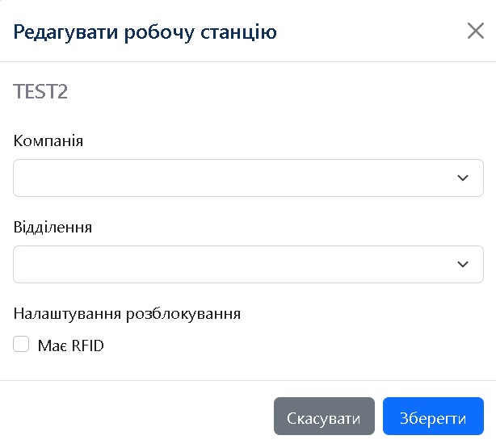496x448 pixels.
Task: Click the "Редагувати робочу станцію" dialog title
Action: point(145,32)
